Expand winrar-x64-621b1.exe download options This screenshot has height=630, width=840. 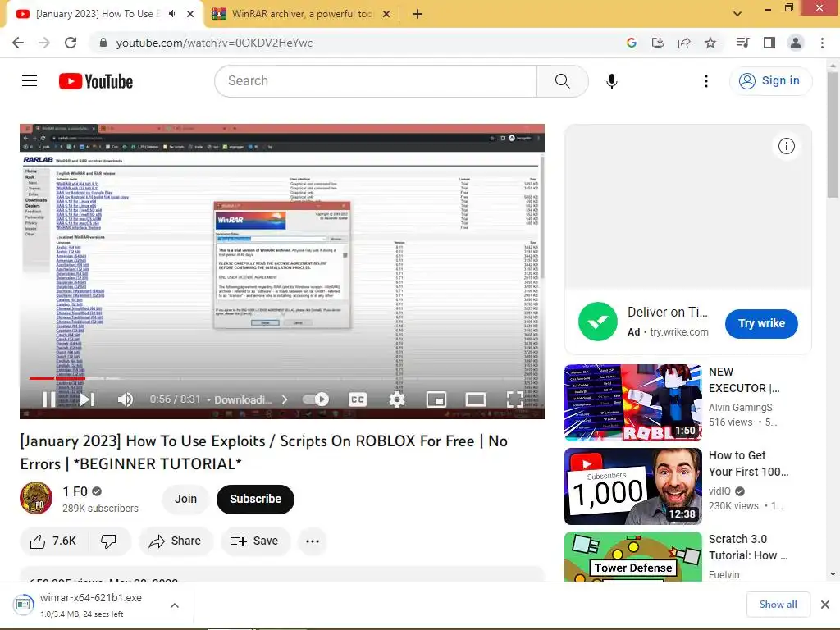[175, 606]
